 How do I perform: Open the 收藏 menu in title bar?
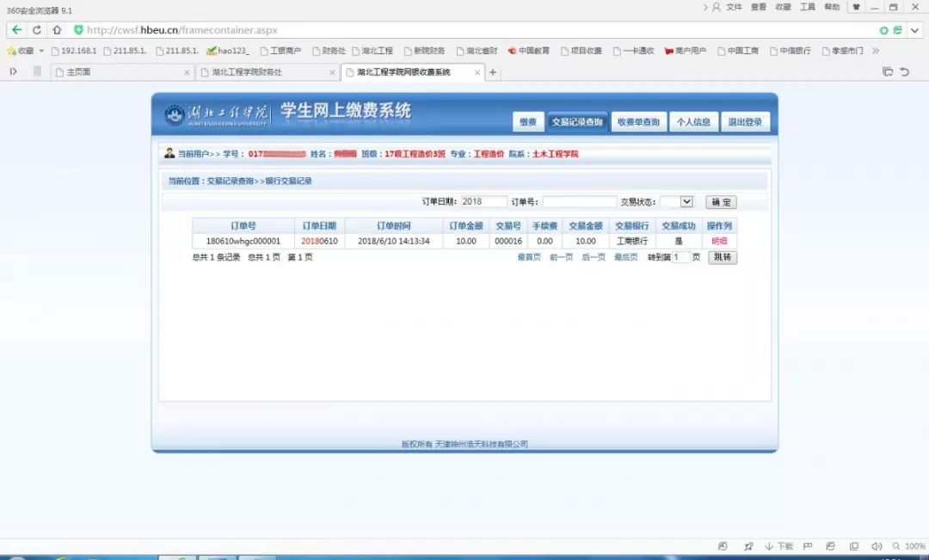pos(784,7)
